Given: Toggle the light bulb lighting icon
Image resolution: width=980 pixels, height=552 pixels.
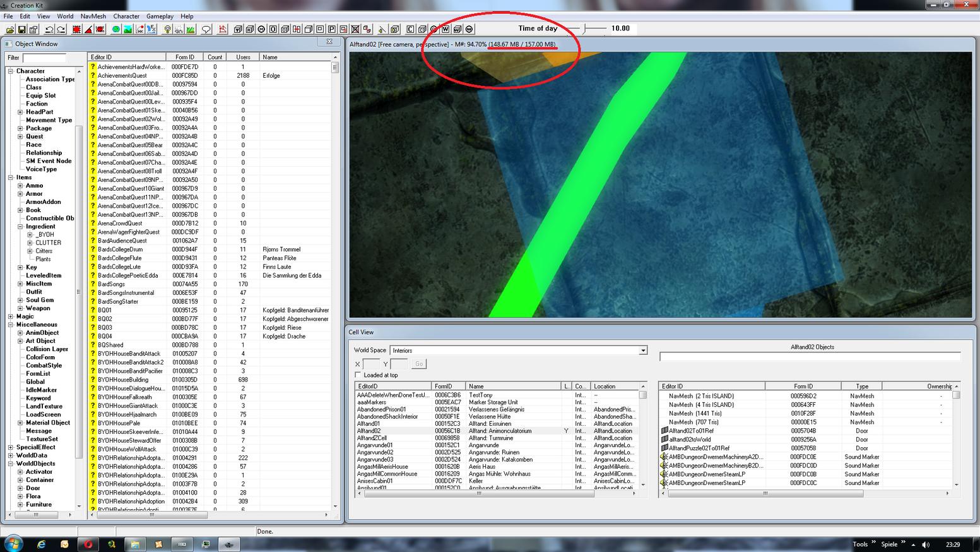Looking at the screenshot, I should tap(167, 29).
